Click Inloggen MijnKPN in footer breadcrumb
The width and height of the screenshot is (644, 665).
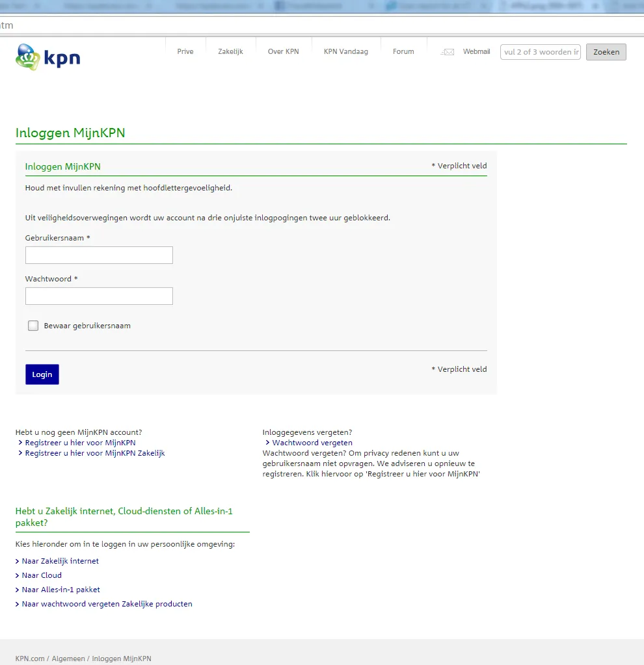[x=122, y=658]
